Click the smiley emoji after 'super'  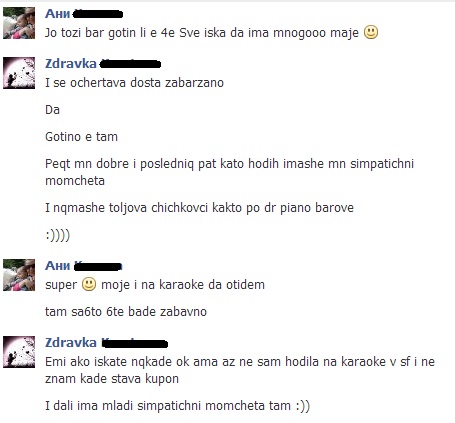89,284
